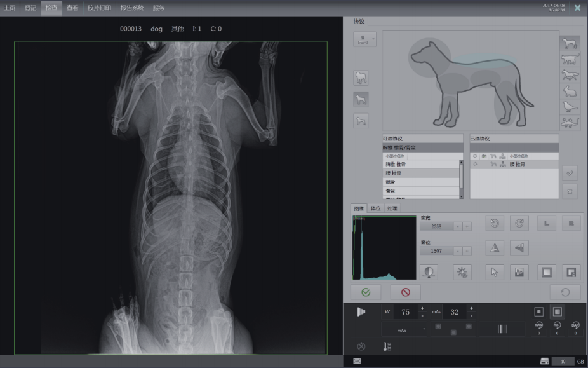This screenshot has height=368, width=588.
Task: Click the invert contrast icon
Action: coord(429,272)
